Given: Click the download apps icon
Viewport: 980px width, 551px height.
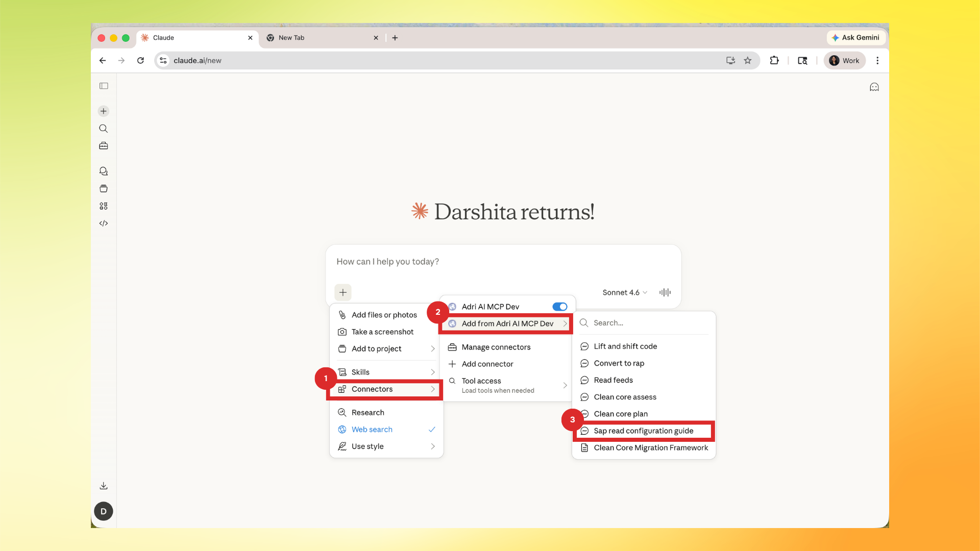Looking at the screenshot, I should point(104,486).
